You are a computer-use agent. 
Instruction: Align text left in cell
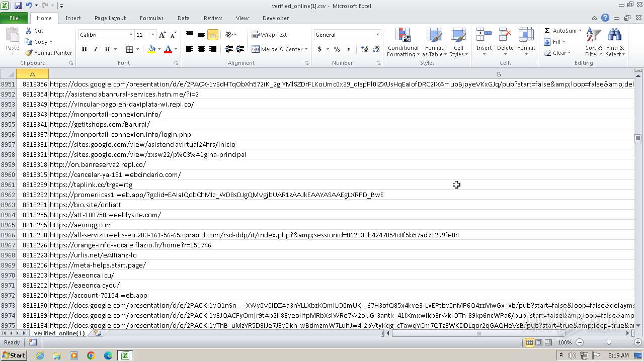190,49
